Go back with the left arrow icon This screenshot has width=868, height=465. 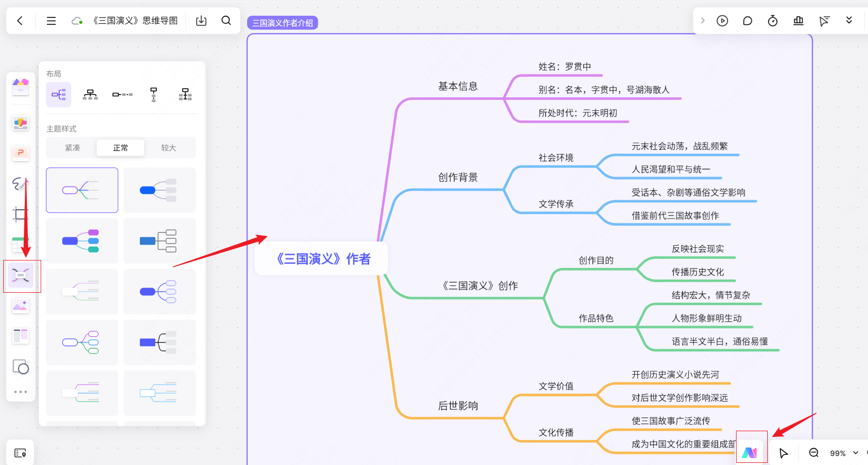(x=20, y=21)
